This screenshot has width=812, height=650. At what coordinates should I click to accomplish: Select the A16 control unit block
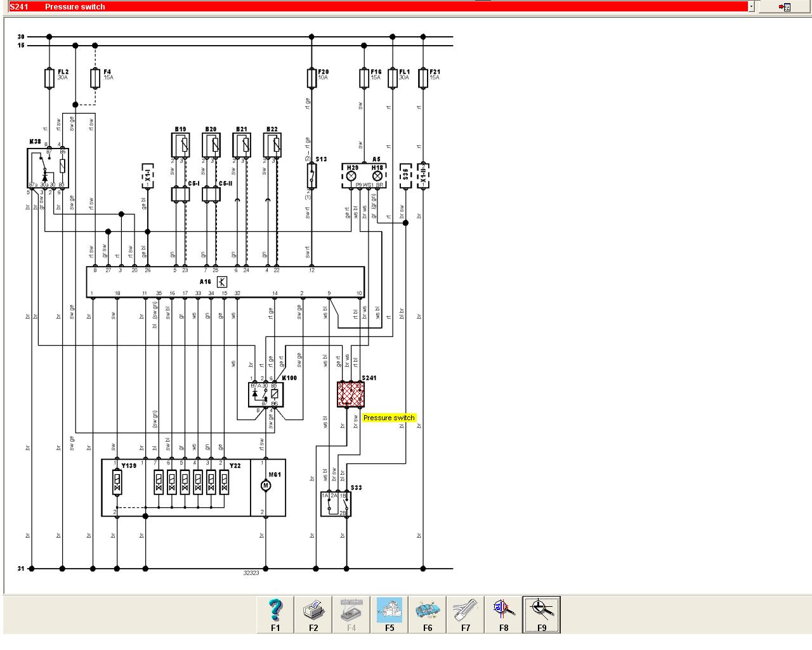tap(225, 282)
